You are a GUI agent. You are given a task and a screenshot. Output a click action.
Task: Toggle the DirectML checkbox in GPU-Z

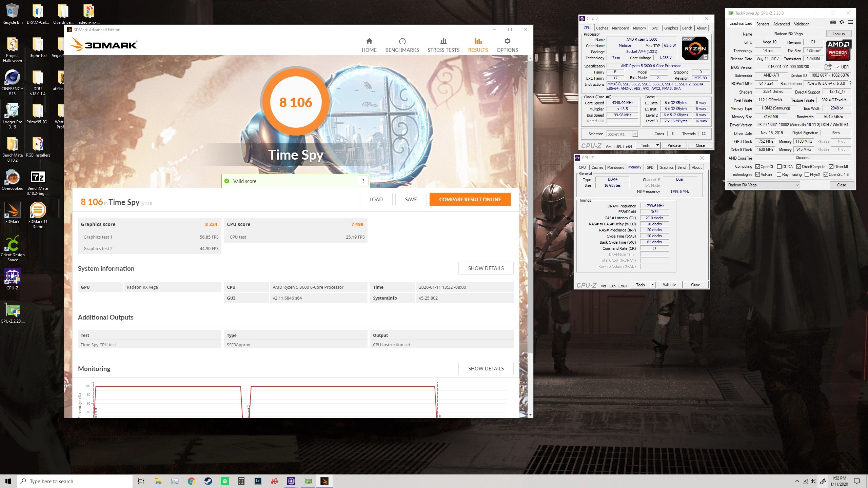(831, 166)
